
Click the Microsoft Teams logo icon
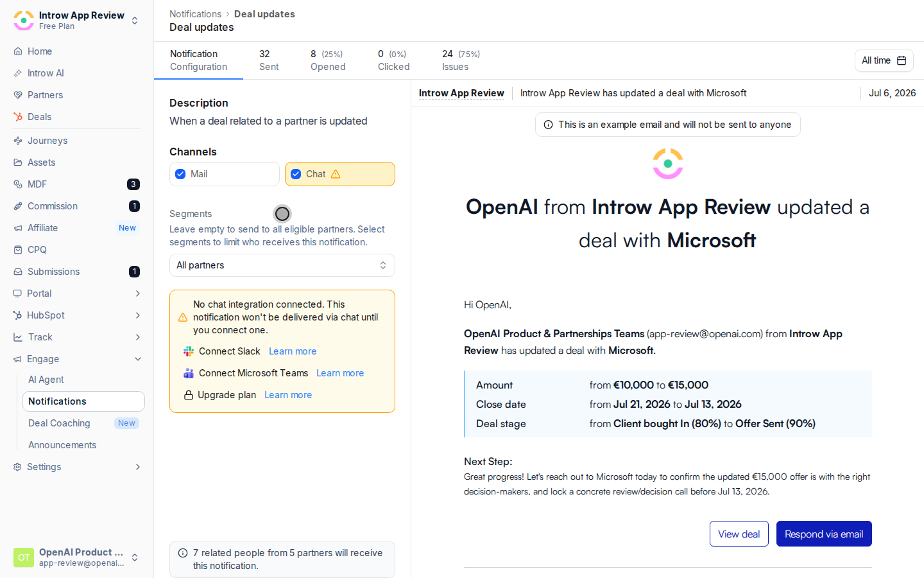tap(189, 373)
